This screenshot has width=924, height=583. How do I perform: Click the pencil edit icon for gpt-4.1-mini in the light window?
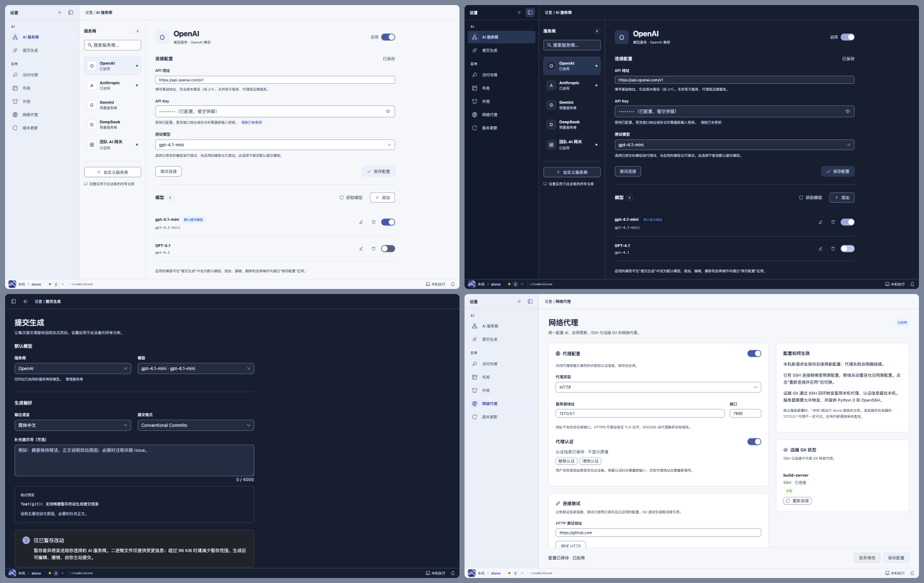361,222
